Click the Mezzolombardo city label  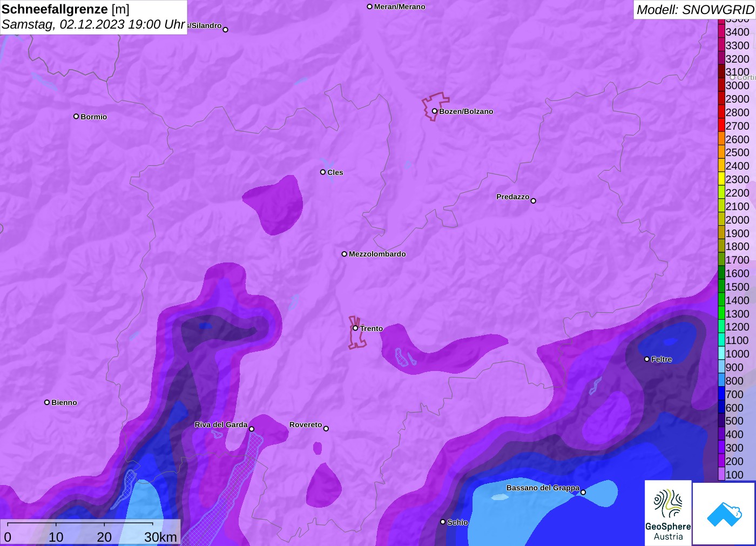tap(377, 254)
